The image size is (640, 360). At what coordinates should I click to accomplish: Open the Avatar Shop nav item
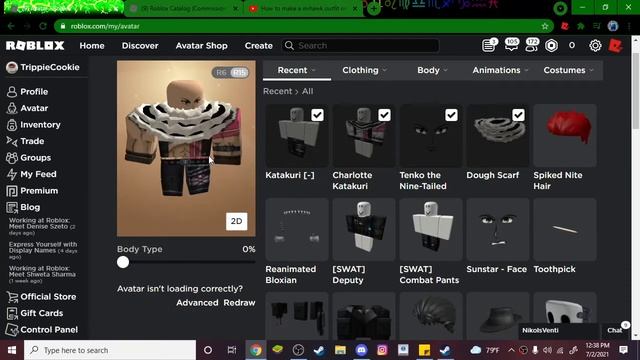tap(202, 46)
